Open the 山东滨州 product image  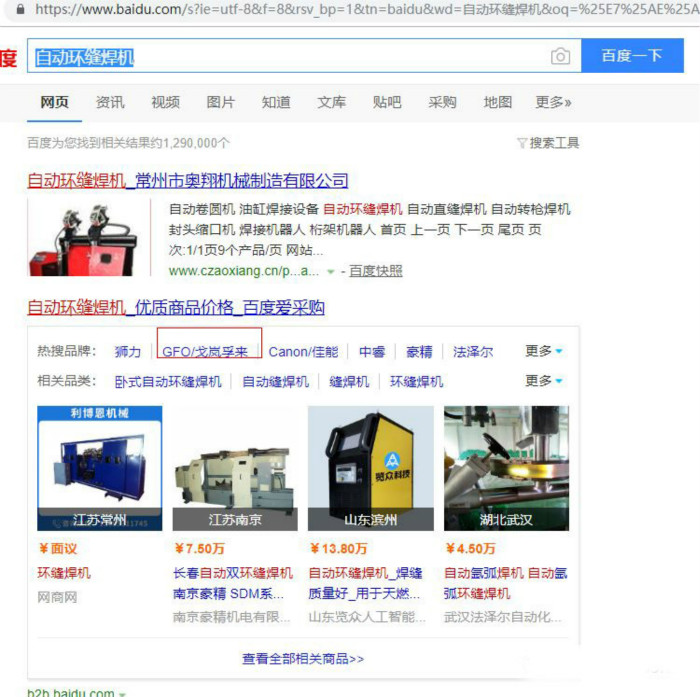point(371,468)
